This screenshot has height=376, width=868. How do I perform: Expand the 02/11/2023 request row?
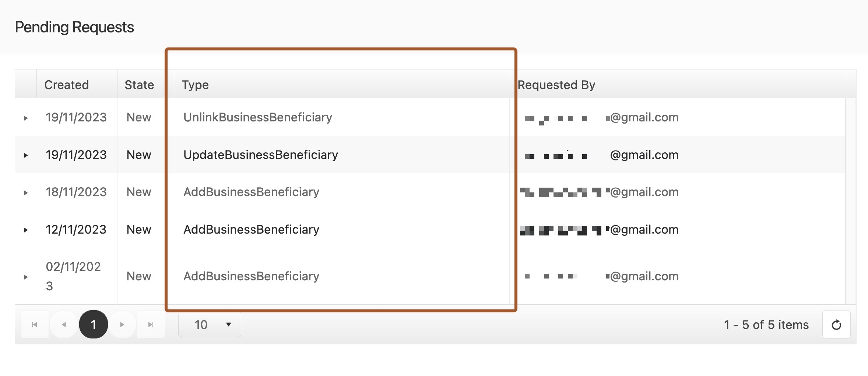point(26,277)
